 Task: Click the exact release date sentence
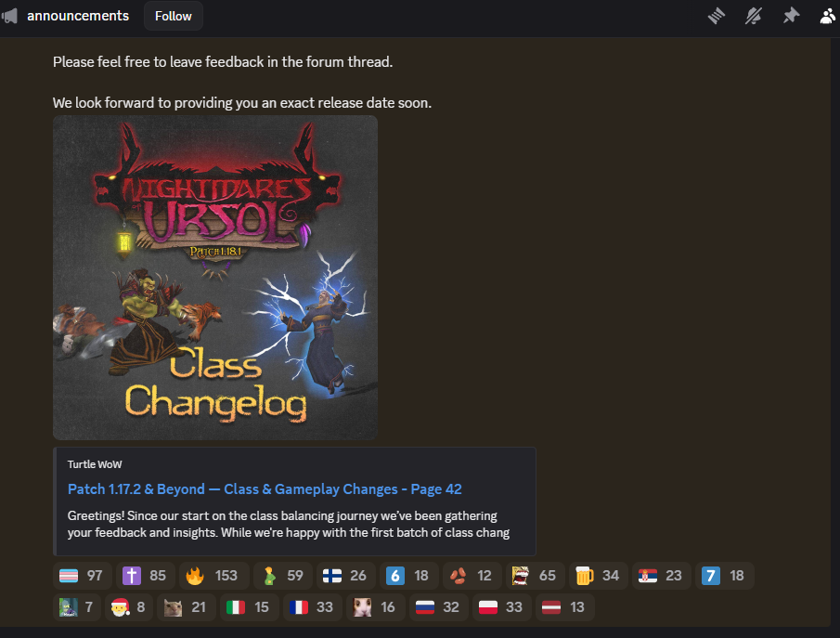(x=242, y=103)
